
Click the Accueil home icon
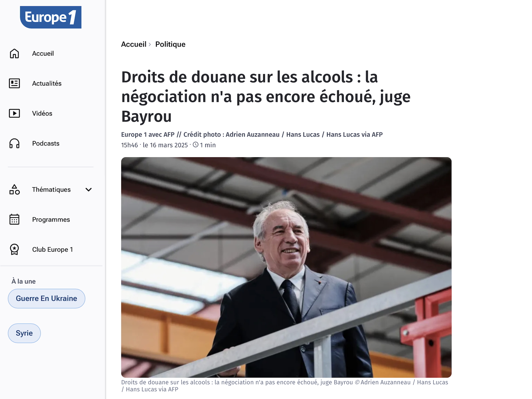[x=14, y=53]
